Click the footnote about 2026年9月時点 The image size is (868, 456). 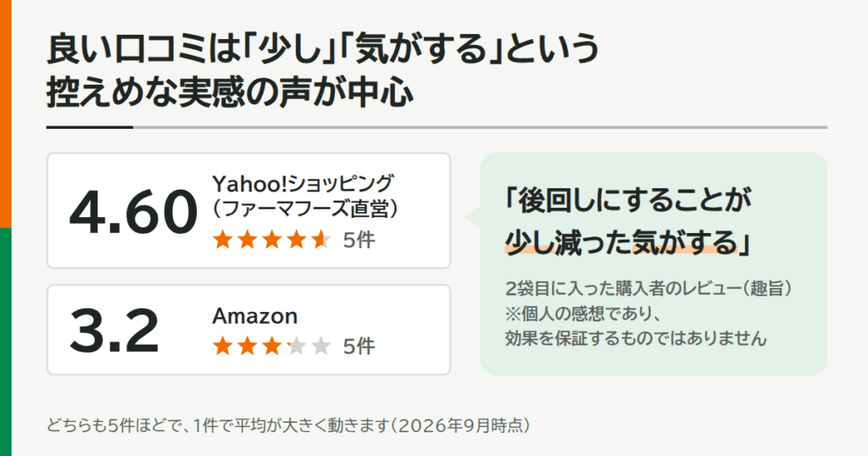(x=288, y=425)
